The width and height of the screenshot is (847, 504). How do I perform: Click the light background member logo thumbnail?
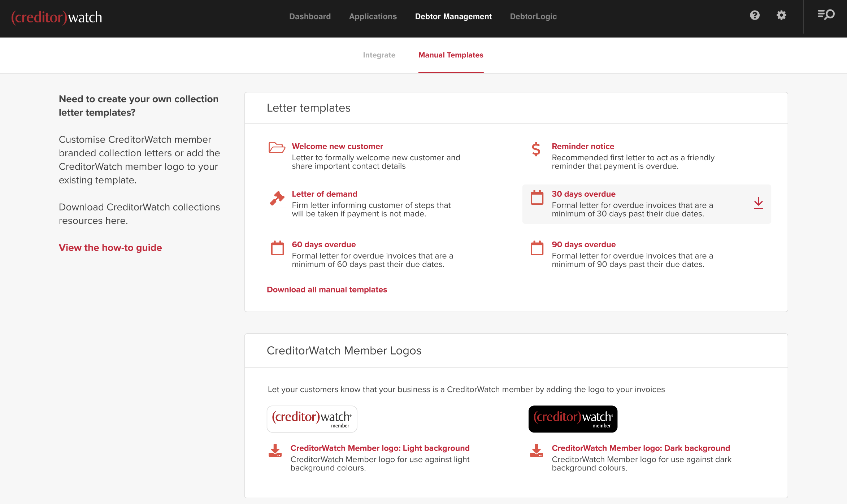click(x=312, y=419)
